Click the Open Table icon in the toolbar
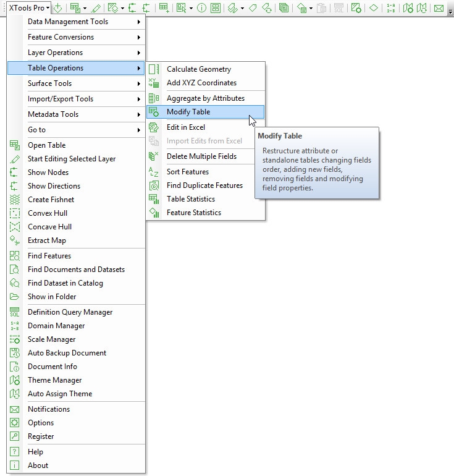 (75, 8)
